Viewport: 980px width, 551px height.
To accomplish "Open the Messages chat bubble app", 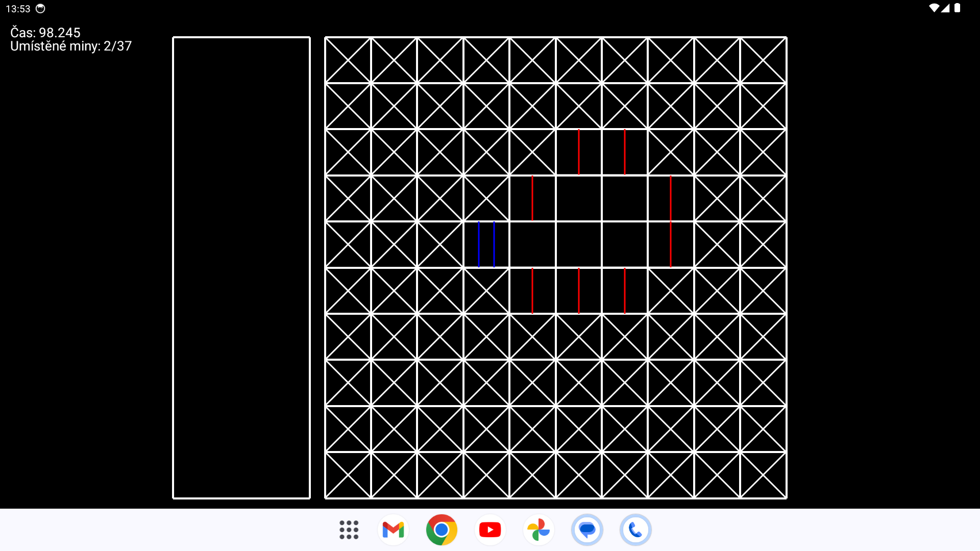I will [587, 530].
